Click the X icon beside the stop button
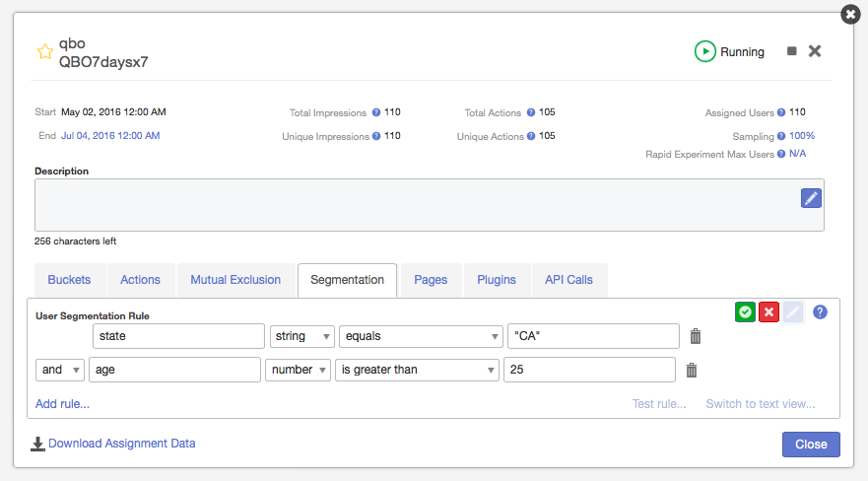This screenshot has height=481, width=868. 814,51
